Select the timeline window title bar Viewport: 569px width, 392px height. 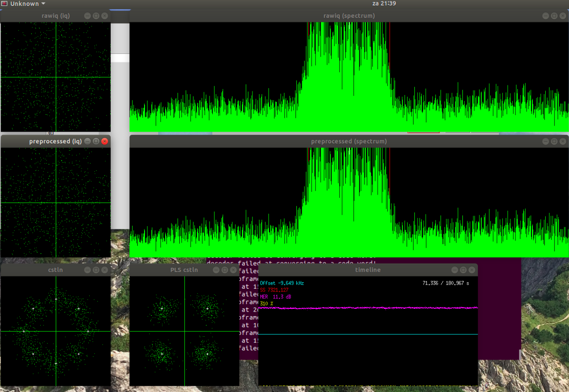[x=368, y=270]
